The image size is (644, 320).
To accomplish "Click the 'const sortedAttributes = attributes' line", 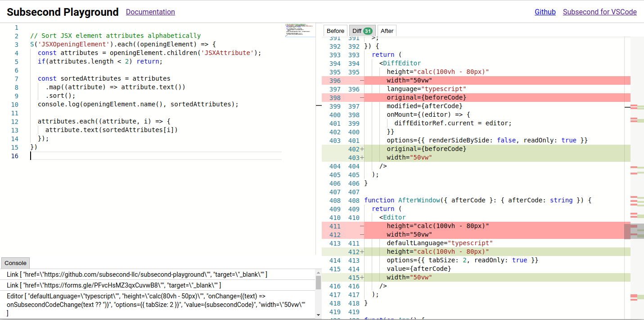I will (104, 78).
